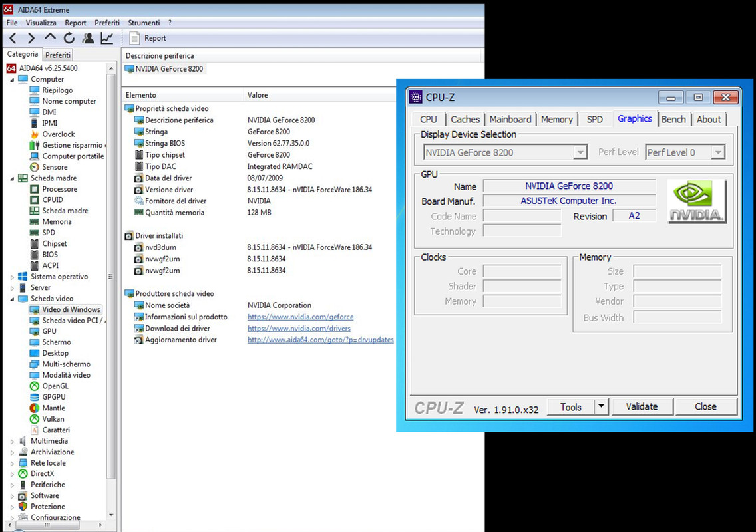Select the Chipset tree item

(x=55, y=244)
